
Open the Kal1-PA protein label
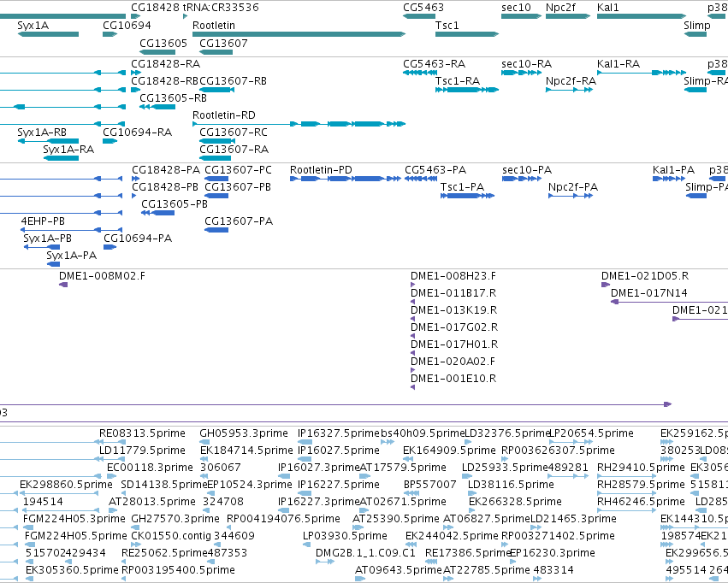673,170
